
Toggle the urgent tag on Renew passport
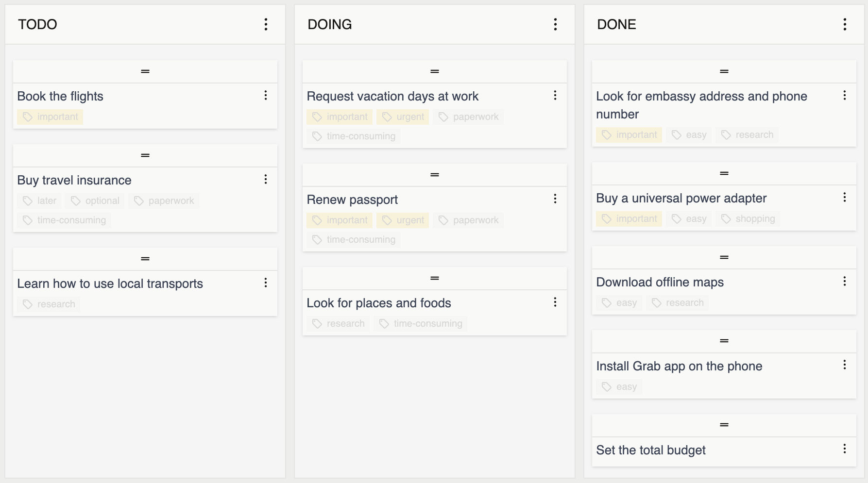click(403, 220)
